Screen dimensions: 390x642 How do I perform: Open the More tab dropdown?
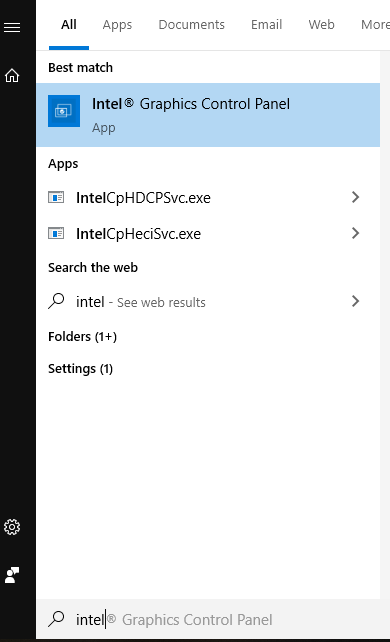coord(375,25)
